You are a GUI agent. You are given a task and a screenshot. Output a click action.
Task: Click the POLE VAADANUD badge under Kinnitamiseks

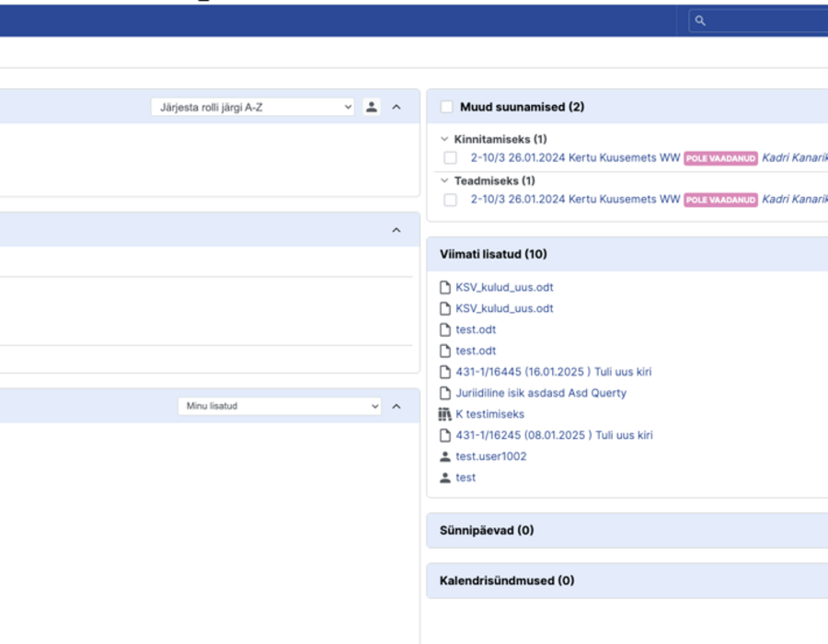coord(720,158)
